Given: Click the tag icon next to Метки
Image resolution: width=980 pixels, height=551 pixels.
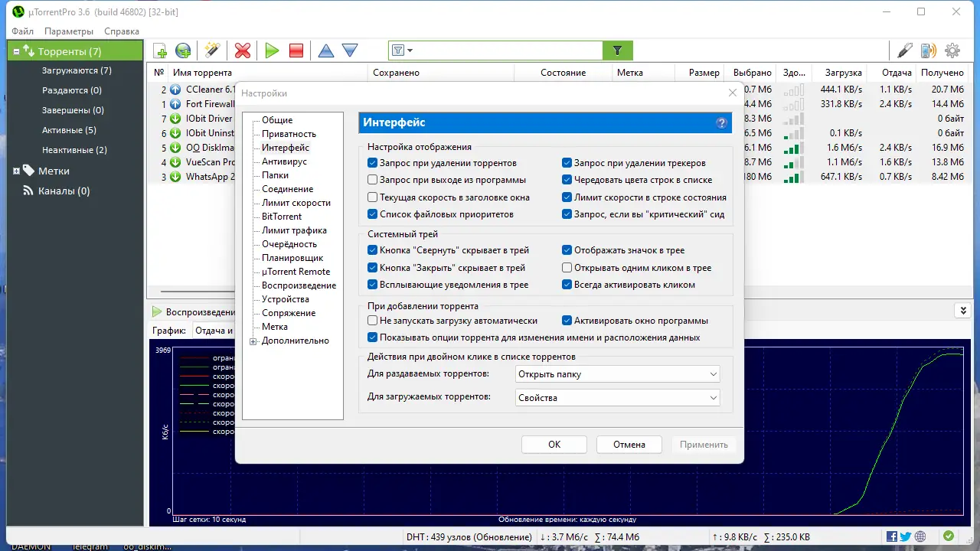Looking at the screenshot, I should tap(29, 171).
